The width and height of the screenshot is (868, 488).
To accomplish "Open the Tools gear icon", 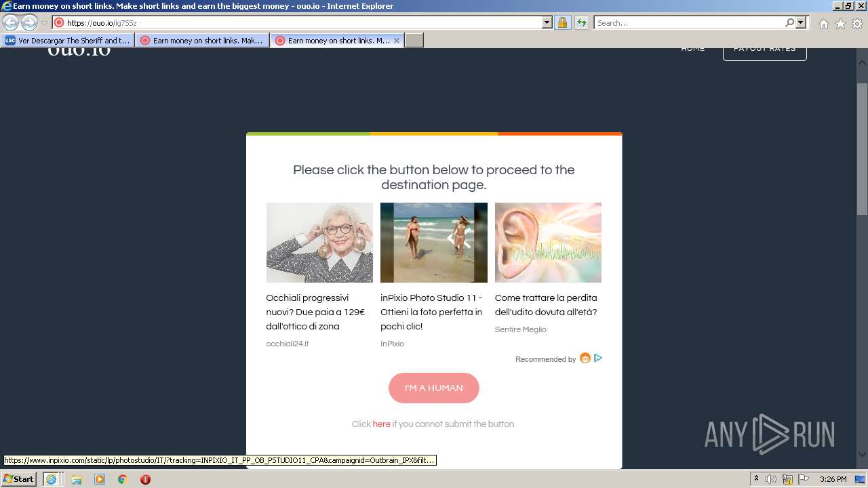I will 857,24.
